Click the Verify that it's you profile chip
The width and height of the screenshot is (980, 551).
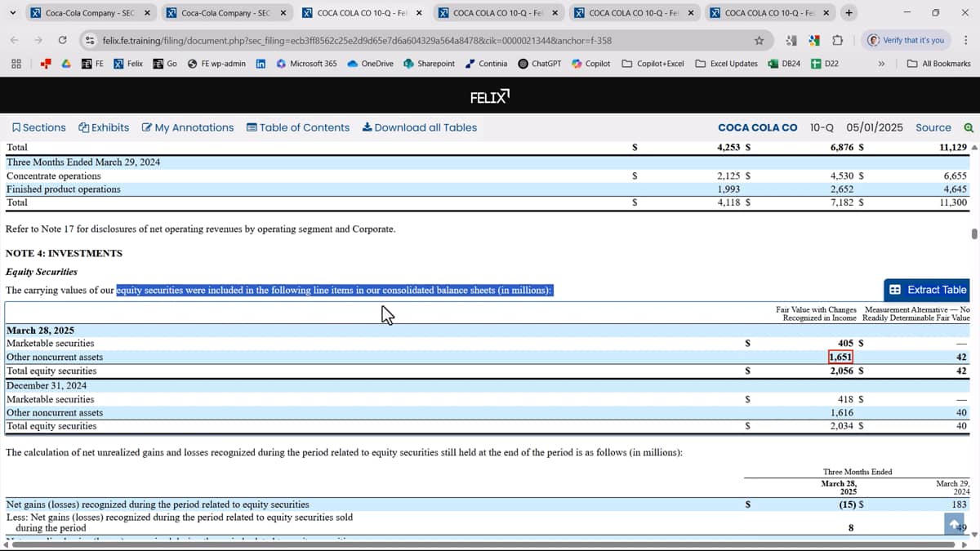pyautogui.click(x=906, y=40)
